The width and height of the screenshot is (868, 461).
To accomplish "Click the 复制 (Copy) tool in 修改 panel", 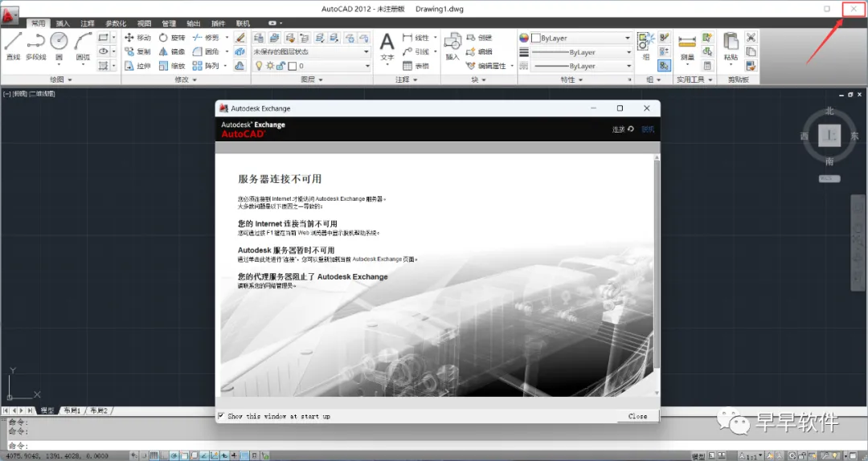I will pyautogui.click(x=137, y=51).
